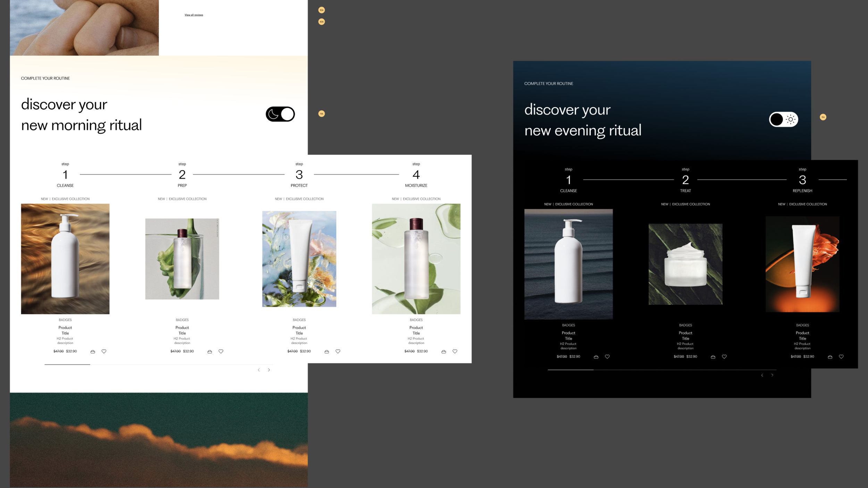Click the 10A annotation marker
This screenshot has height=488, width=868.
coord(322,10)
